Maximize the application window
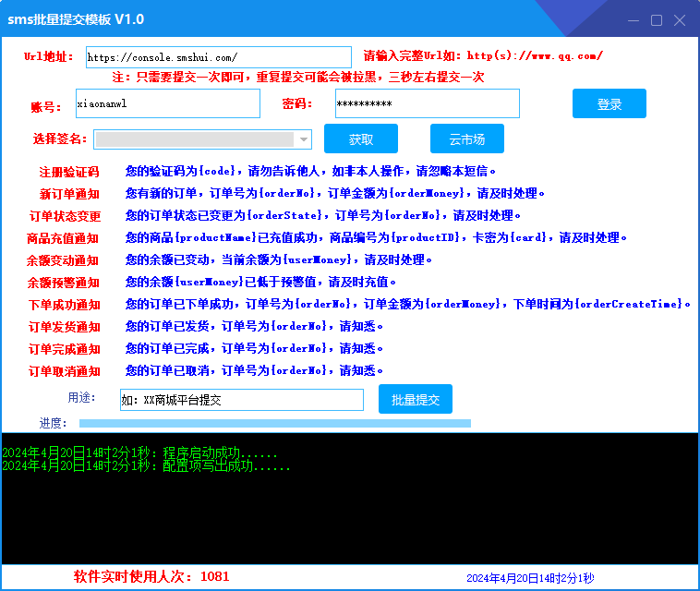Viewport: 700px width, 591px height. point(657,19)
